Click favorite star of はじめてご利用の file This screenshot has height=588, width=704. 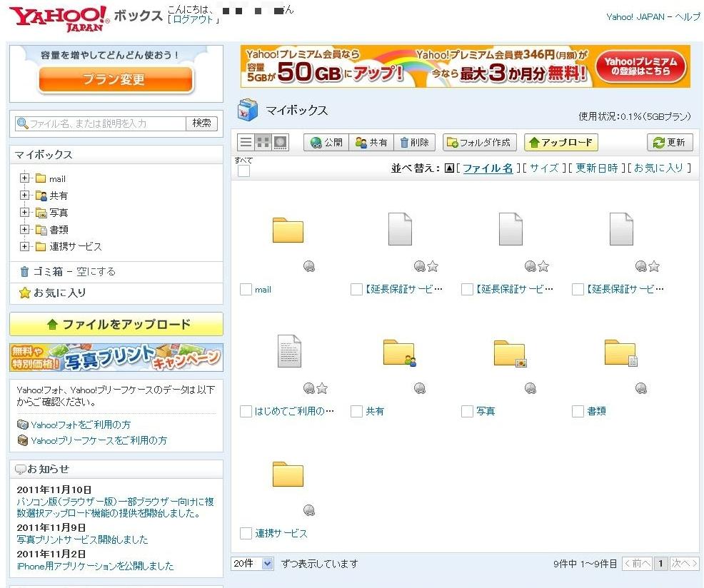coord(322,388)
